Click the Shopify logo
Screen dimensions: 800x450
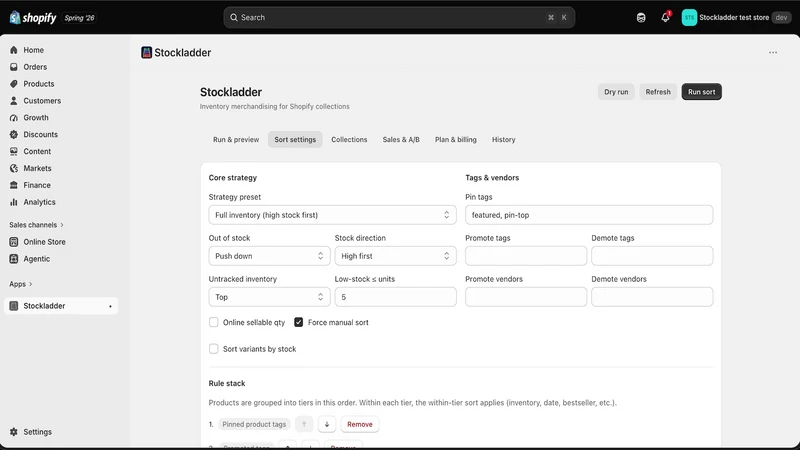pyautogui.click(x=33, y=18)
